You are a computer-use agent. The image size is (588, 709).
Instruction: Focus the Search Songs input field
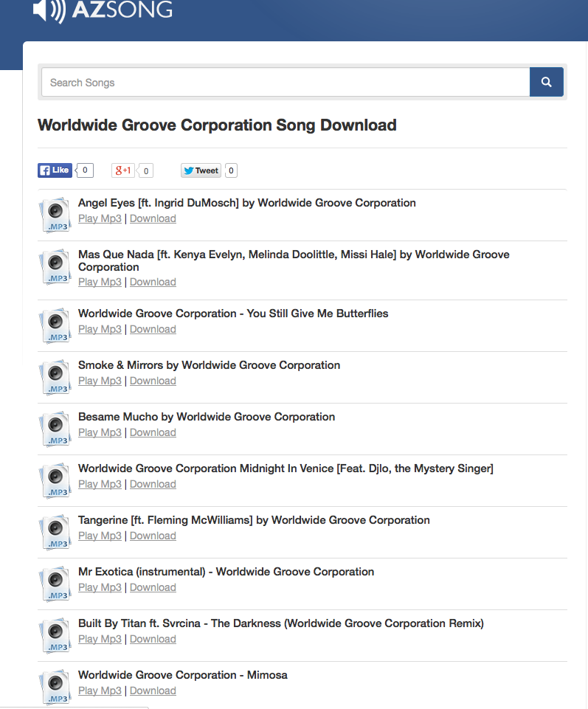(286, 82)
